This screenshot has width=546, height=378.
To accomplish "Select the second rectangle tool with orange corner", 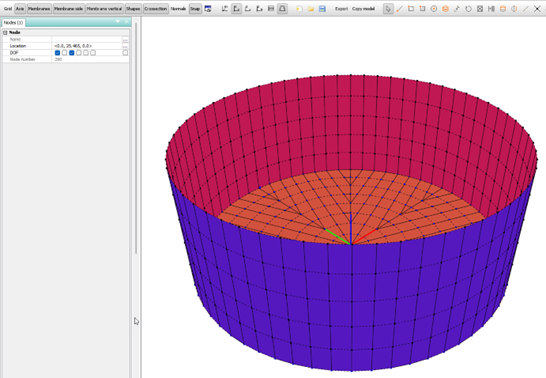I will point(422,9).
